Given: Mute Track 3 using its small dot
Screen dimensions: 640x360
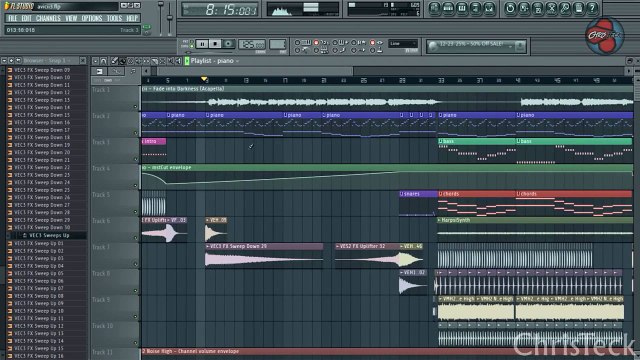Looking at the screenshot, I should point(135,160).
